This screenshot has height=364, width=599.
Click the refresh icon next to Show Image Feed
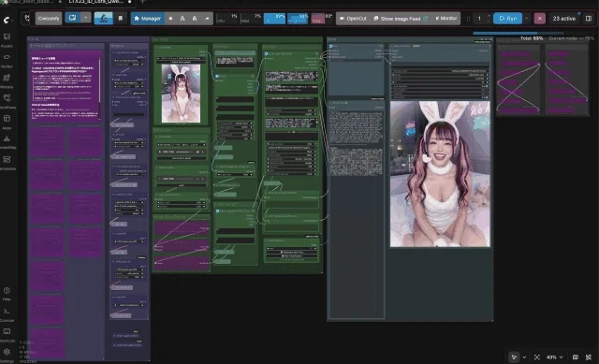point(426,19)
